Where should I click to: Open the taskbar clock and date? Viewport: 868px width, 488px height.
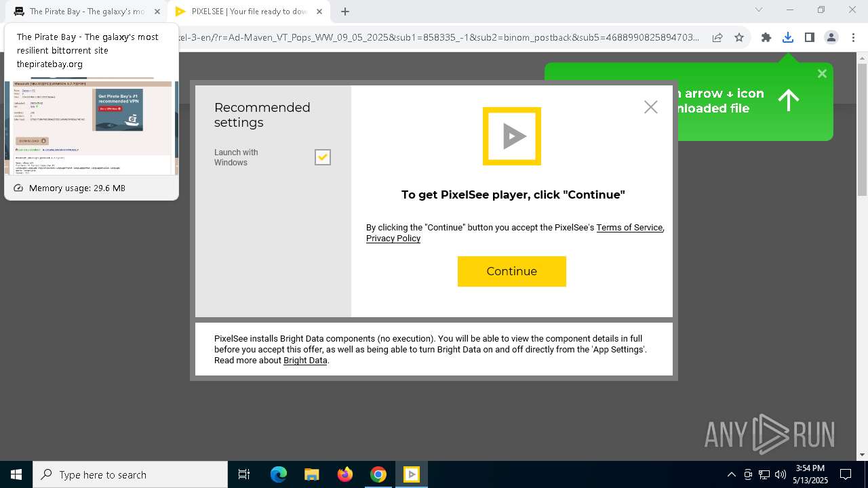(x=810, y=474)
